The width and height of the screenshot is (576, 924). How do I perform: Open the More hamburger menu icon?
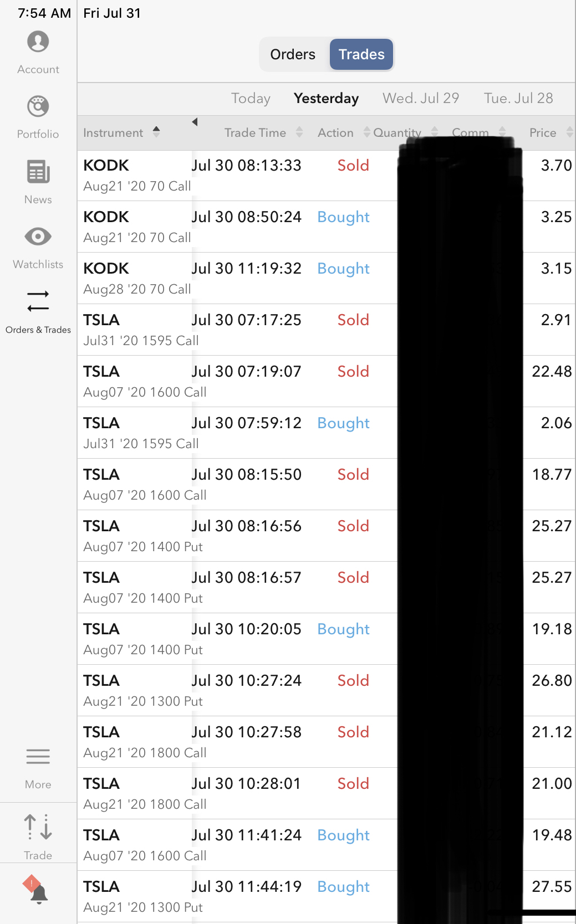38,756
